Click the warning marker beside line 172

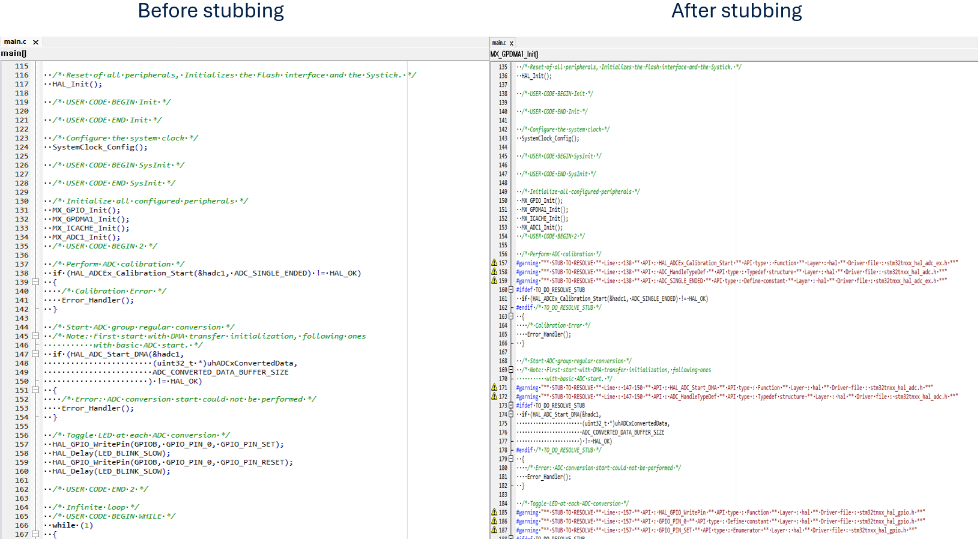(x=494, y=396)
